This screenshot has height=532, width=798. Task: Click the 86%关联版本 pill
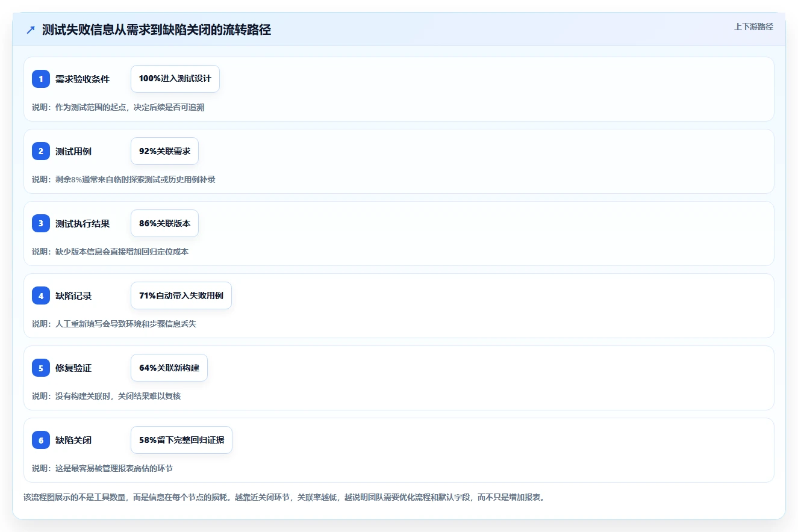(x=164, y=223)
